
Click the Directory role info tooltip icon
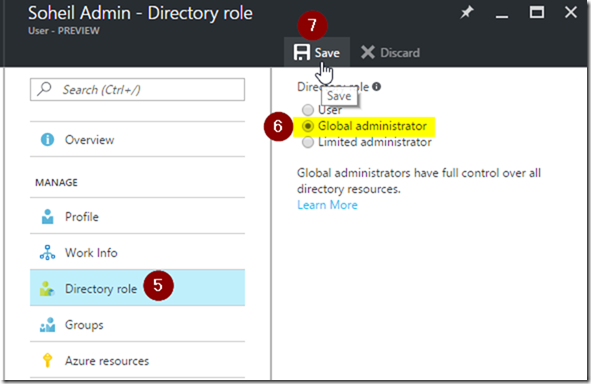coord(376,87)
